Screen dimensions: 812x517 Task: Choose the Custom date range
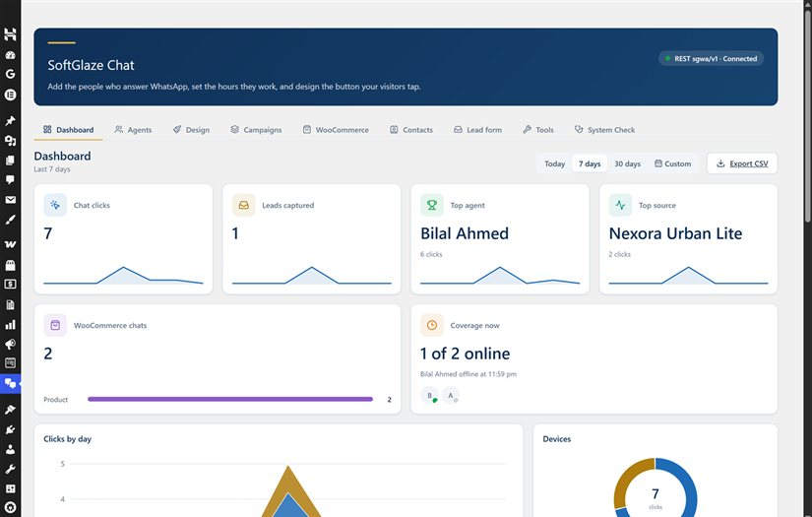pyautogui.click(x=672, y=163)
